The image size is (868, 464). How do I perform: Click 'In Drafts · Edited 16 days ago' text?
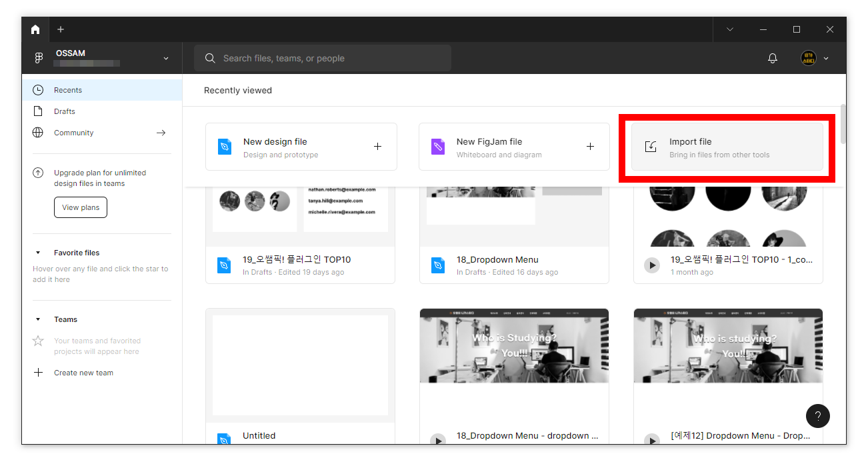click(x=507, y=272)
